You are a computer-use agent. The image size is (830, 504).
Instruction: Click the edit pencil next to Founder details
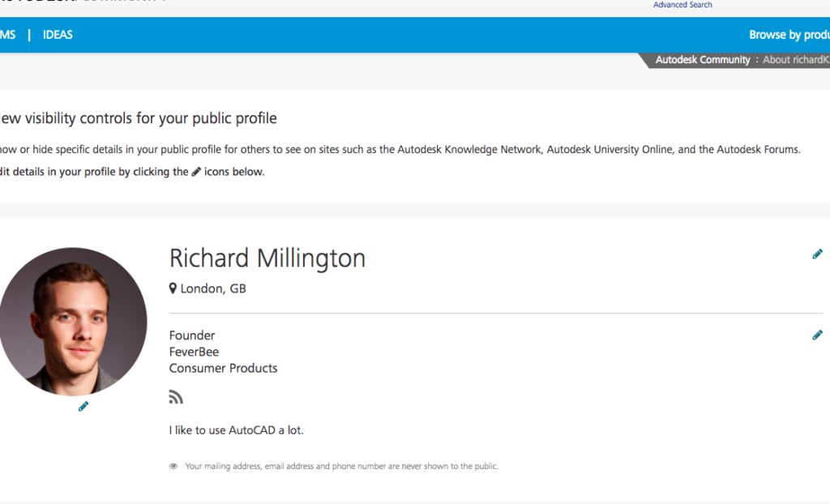pyautogui.click(x=817, y=335)
